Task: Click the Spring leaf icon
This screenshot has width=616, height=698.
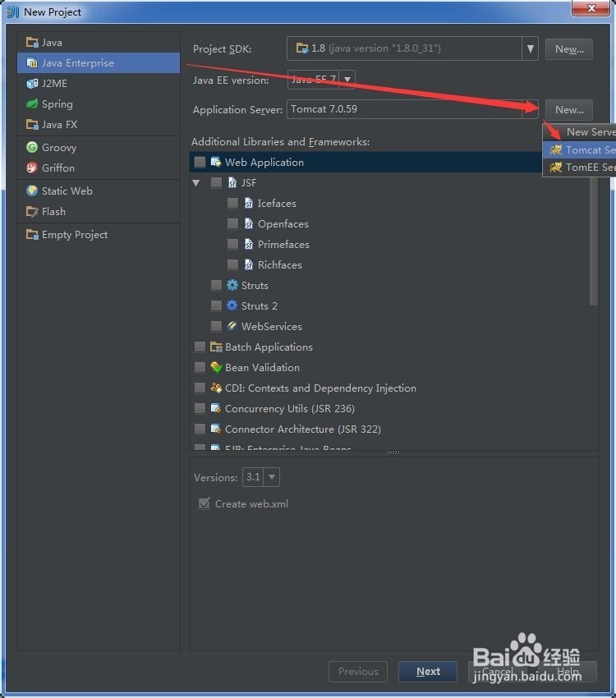Action: [32, 103]
